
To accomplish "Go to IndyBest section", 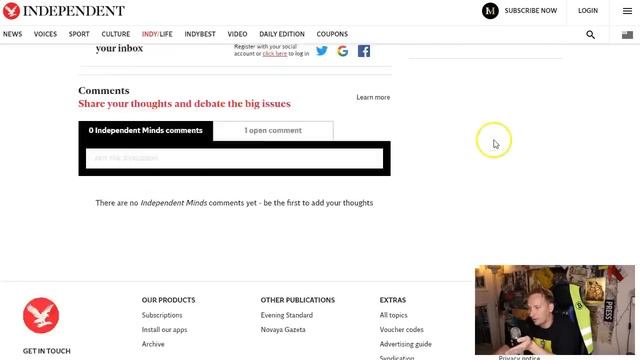I will click(200, 34).
